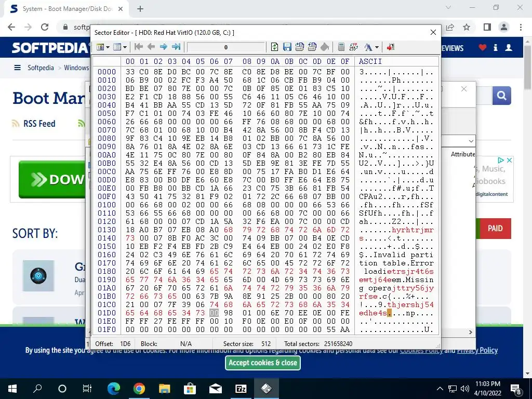Expand the dropdown chevron behind Sector Editor

coord(471,141)
